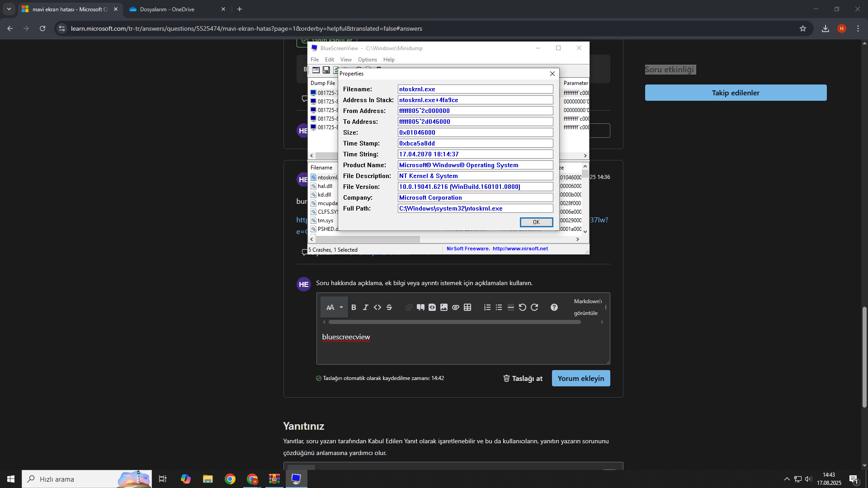Click the Hızlı arama taskbar search box
The height and width of the screenshot is (488, 868).
(x=87, y=479)
